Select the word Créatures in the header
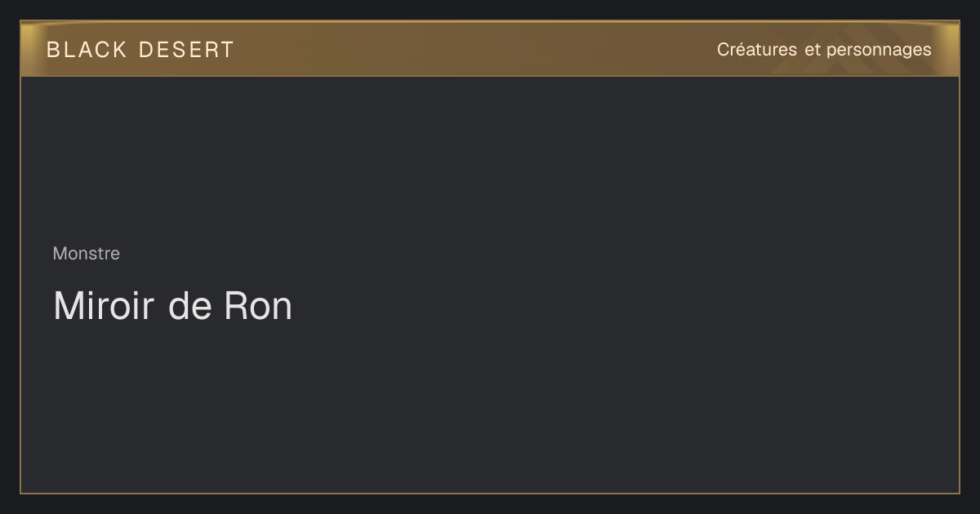This screenshot has height=514, width=980. tap(757, 50)
